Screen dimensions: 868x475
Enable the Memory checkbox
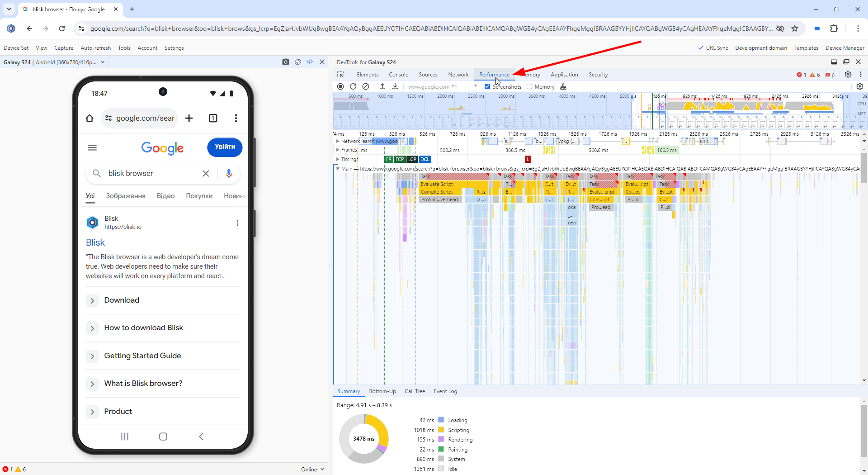(x=529, y=86)
